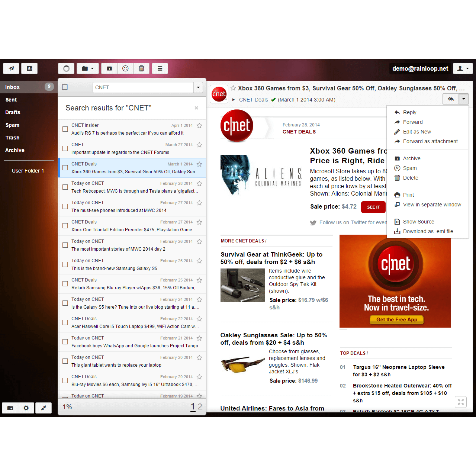Viewport: 476px width, 476px height.
Task: Delete the message with trash icon
Action: click(141, 68)
